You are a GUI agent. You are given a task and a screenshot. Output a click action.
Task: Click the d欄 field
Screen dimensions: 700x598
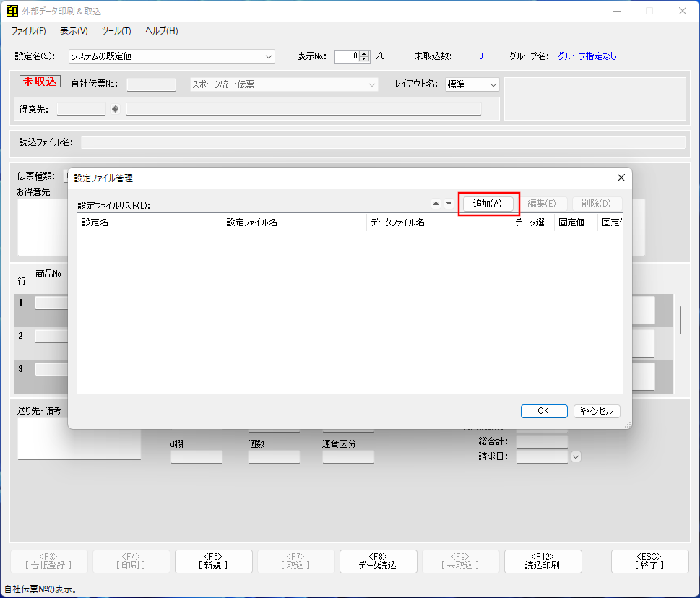tap(196, 456)
